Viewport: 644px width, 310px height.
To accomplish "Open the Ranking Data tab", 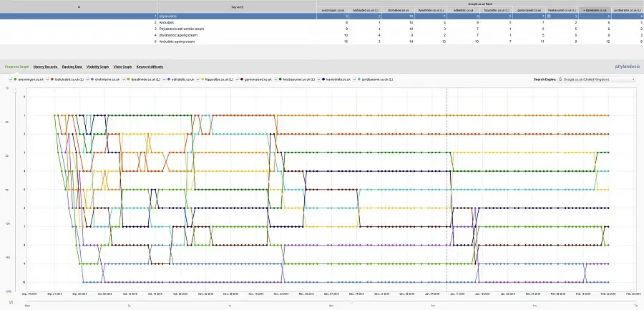I will [72, 66].
